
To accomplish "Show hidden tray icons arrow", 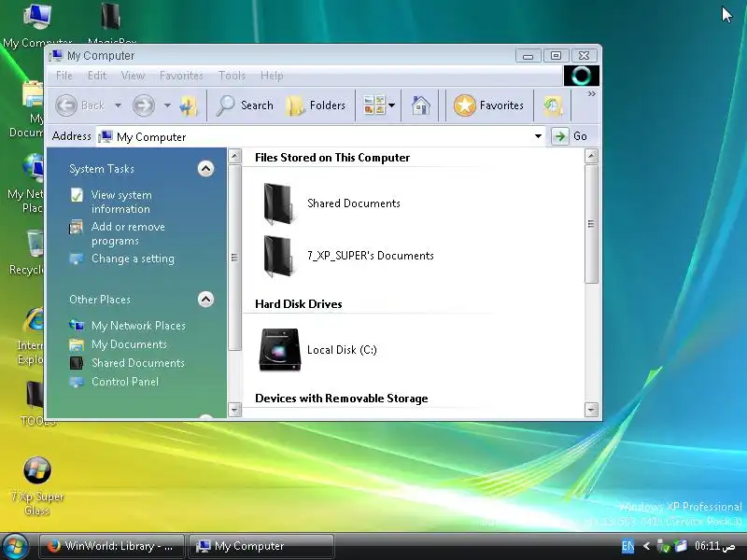I will tap(646, 546).
